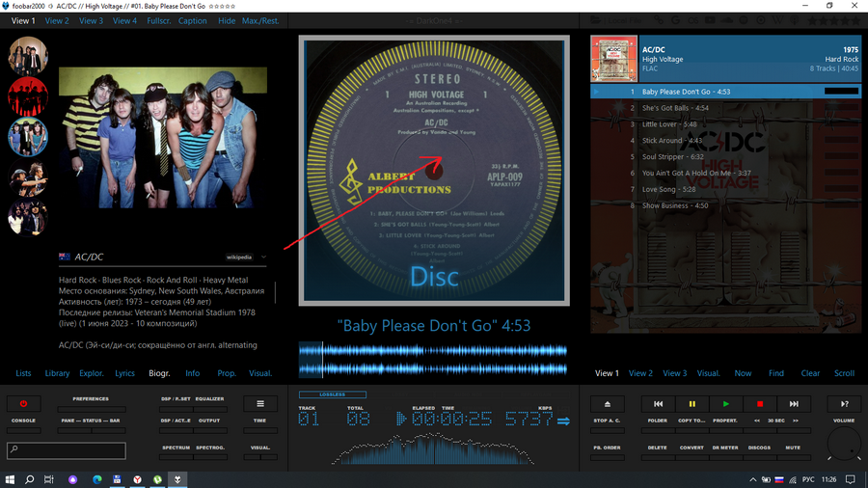Select the first artist photo thumbnail
Image resolution: width=868 pixels, height=488 pixels.
click(x=28, y=56)
